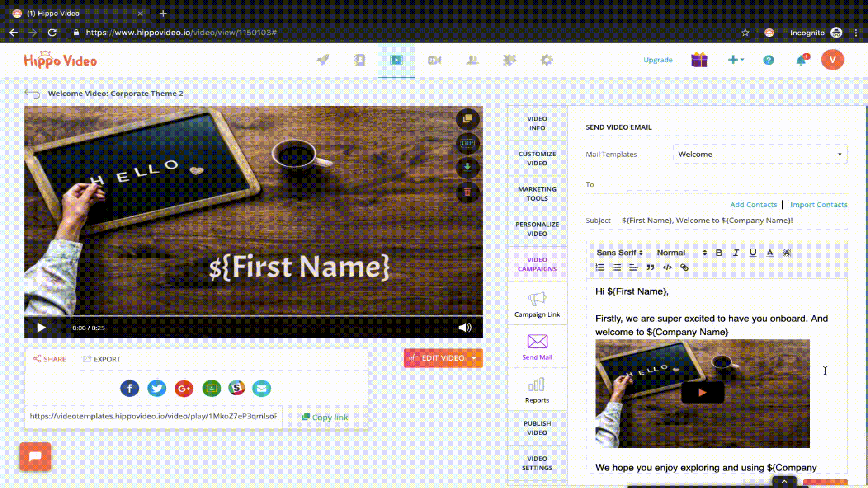Create GIF using the GIF icon
Screen dimensions: 868x488
[467, 143]
